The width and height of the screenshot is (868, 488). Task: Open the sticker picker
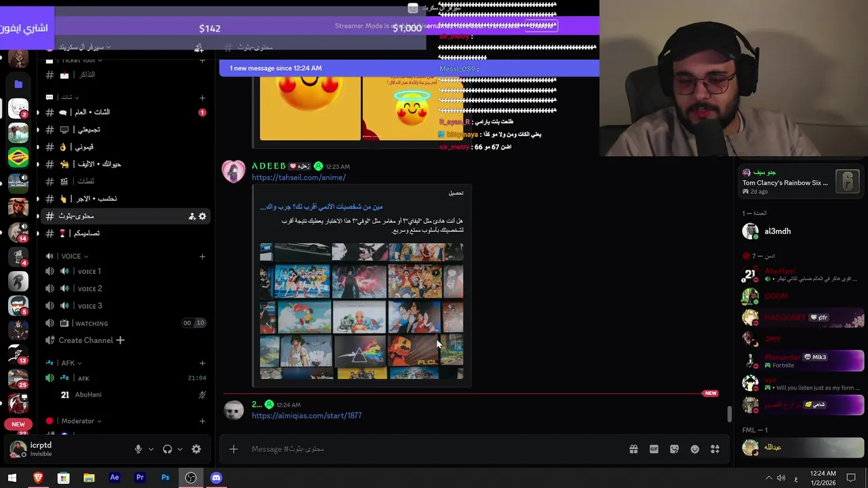tap(674, 449)
